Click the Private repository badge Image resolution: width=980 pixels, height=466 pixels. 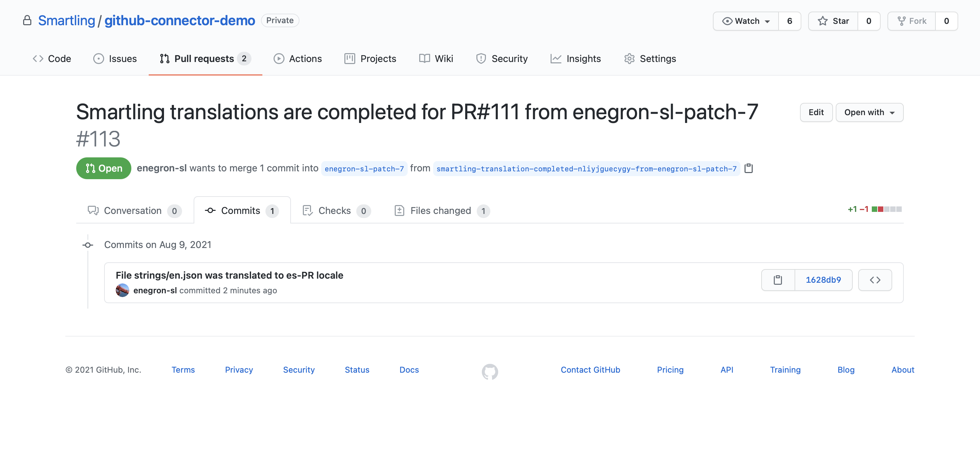point(280,20)
